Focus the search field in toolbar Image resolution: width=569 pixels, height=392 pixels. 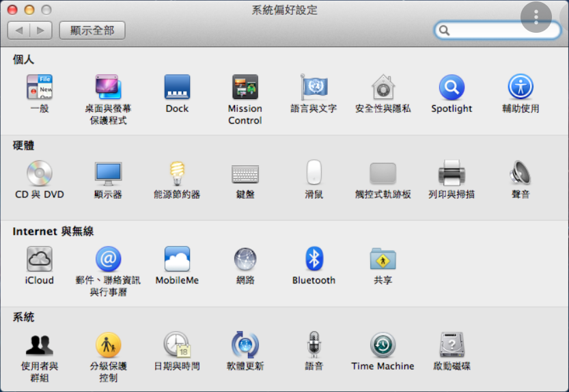(x=497, y=31)
